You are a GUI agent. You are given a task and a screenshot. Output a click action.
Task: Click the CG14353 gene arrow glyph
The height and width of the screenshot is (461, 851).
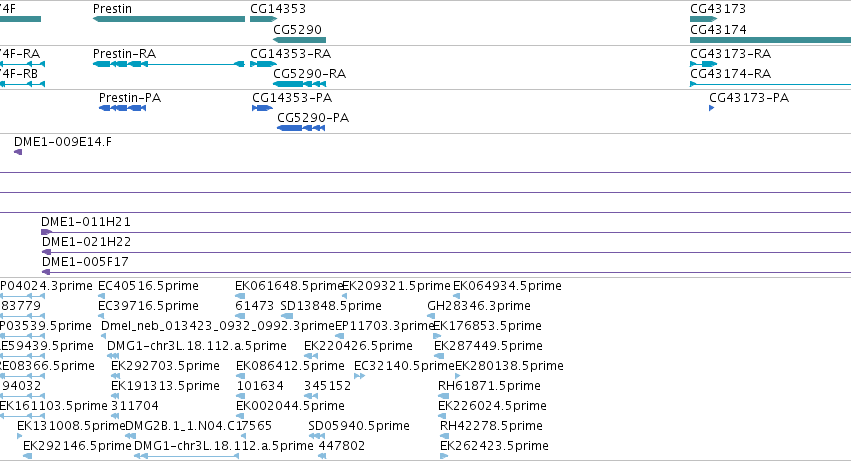click(x=263, y=19)
